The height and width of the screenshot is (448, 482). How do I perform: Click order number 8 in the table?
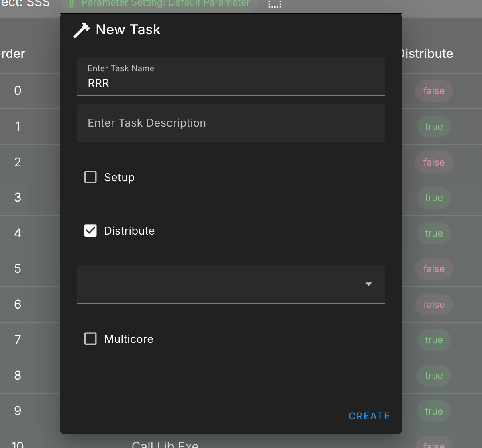pyautogui.click(x=18, y=376)
